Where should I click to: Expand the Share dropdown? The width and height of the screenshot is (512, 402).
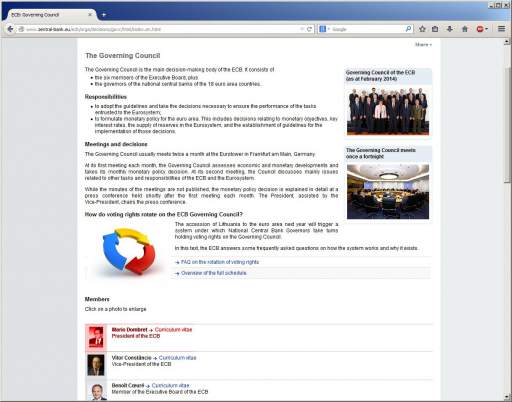[423, 44]
